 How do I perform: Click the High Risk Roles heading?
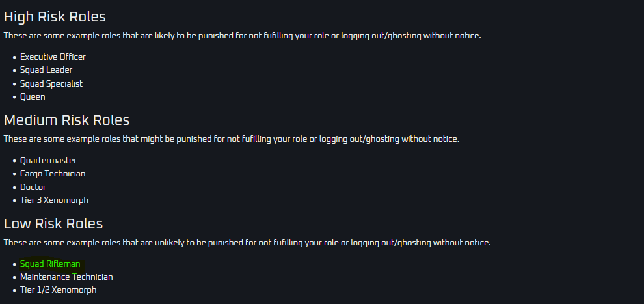click(55, 17)
